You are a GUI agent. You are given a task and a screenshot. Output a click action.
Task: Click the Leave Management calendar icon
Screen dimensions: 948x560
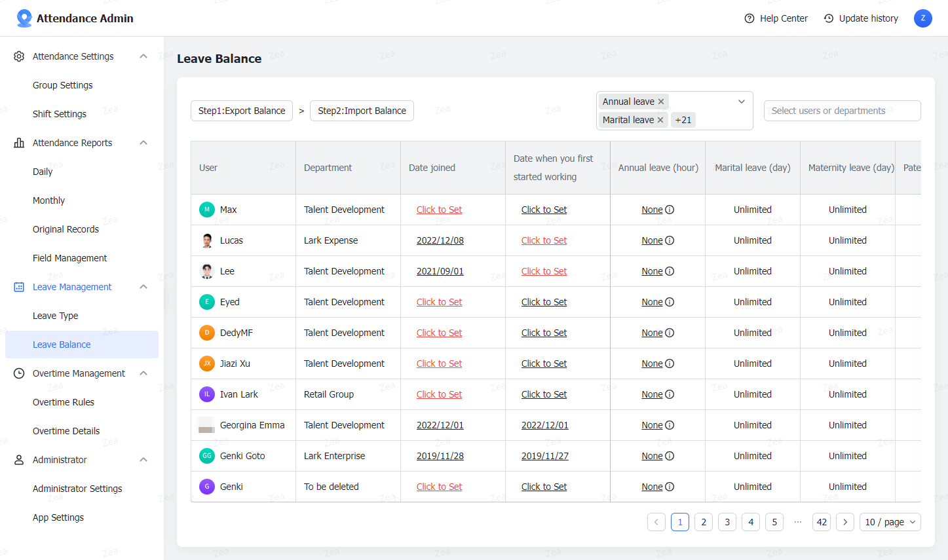[20, 287]
